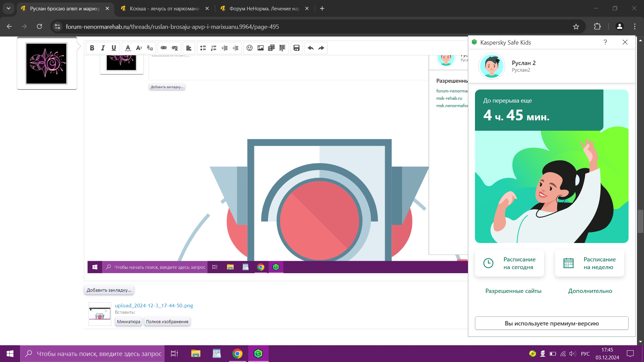Open the clock showing 17:45 03.12.2024

(x=607, y=354)
